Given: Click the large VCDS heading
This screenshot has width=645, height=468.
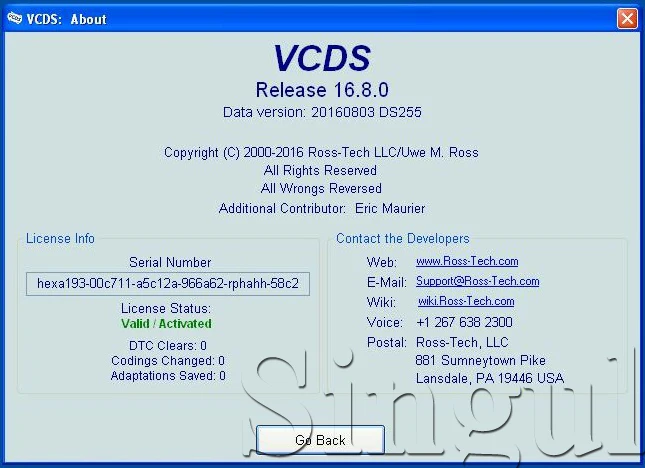Looking at the screenshot, I should [322, 58].
